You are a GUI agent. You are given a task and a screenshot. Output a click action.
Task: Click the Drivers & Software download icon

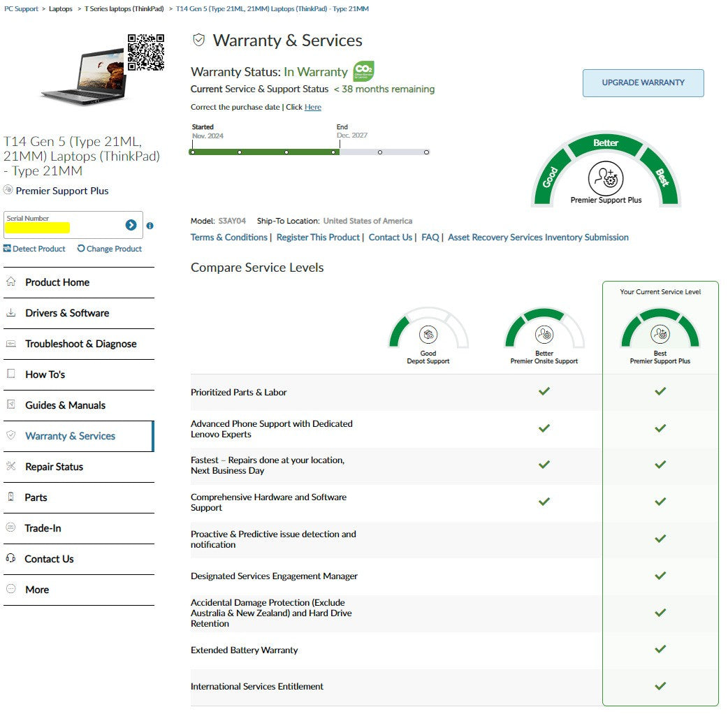coord(11,312)
